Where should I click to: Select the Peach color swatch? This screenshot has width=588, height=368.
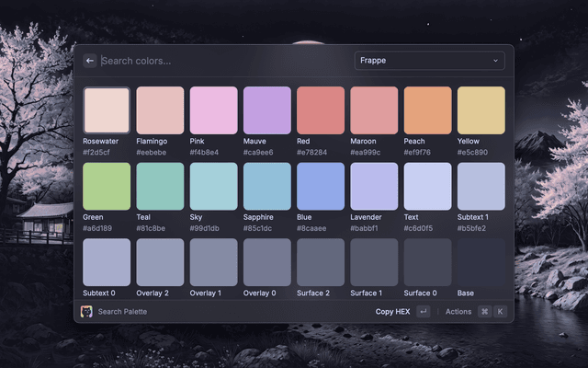[x=427, y=110]
